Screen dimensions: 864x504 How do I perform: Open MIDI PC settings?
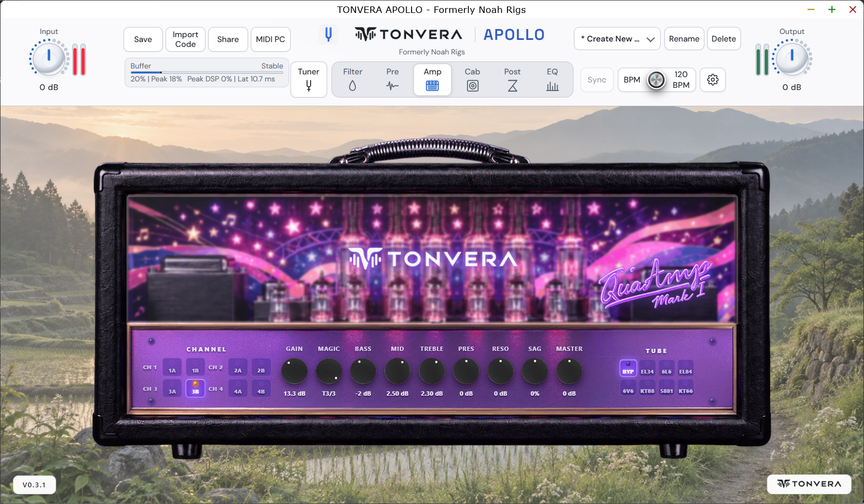271,39
